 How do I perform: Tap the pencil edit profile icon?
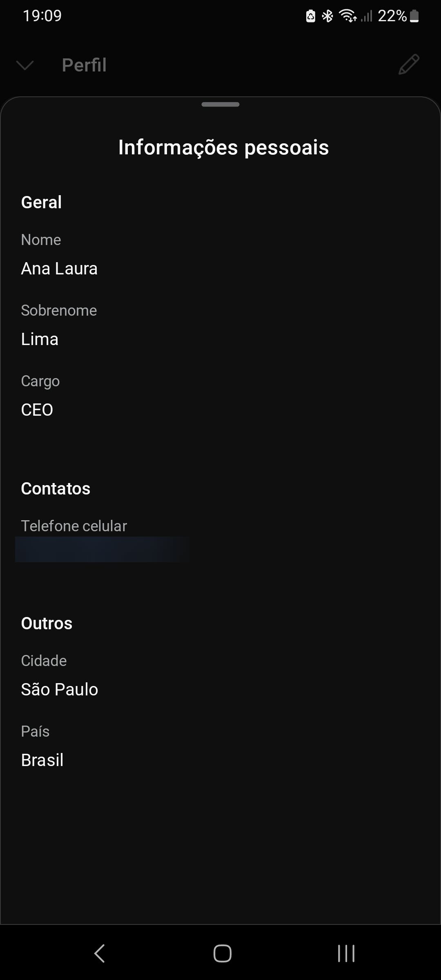[409, 65]
